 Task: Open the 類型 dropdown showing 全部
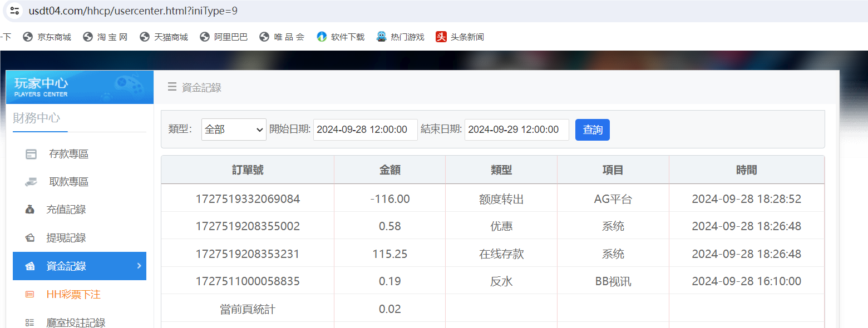[233, 129]
